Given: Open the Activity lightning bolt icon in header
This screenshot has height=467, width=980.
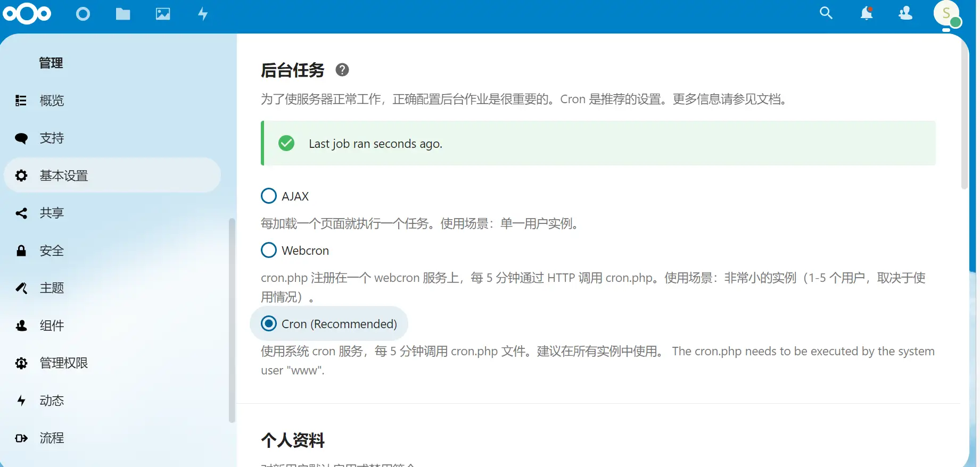Looking at the screenshot, I should pyautogui.click(x=203, y=14).
